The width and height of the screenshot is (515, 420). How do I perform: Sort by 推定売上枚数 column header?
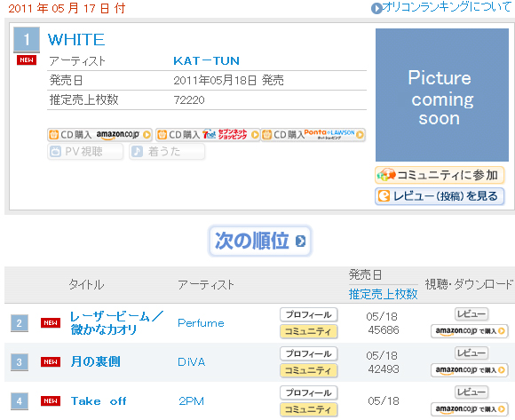pos(383,294)
